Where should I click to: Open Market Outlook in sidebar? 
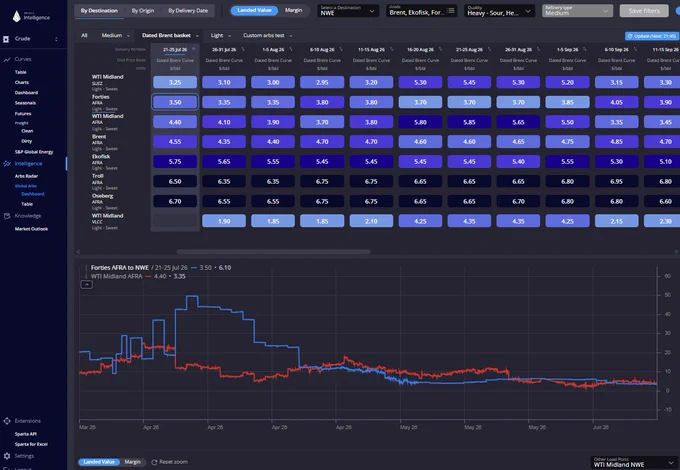coord(31,229)
